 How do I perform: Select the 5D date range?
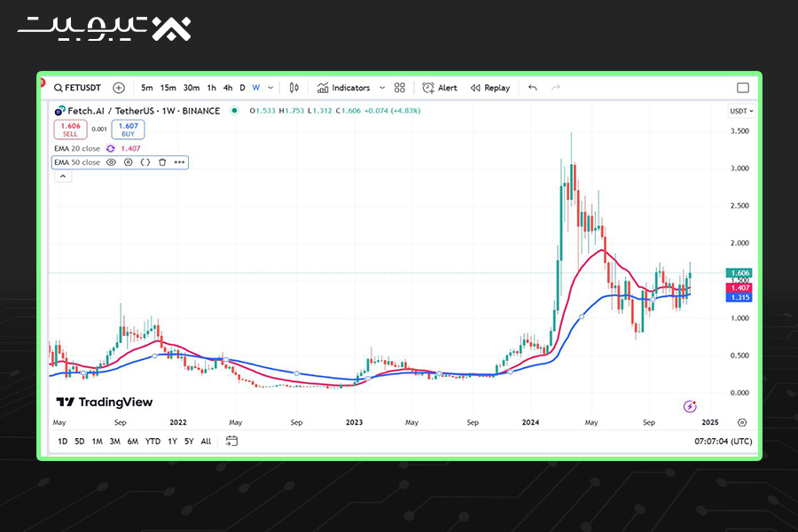coord(80,442)
